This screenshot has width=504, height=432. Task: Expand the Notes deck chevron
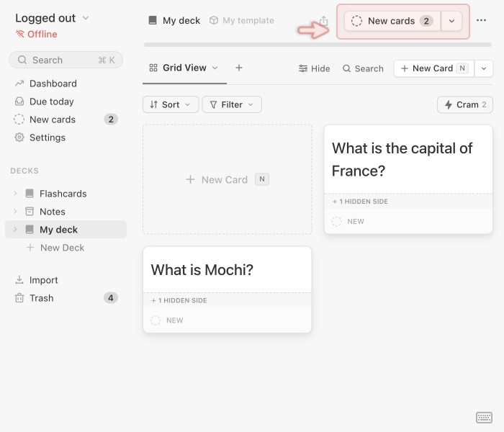pos(15,212)
